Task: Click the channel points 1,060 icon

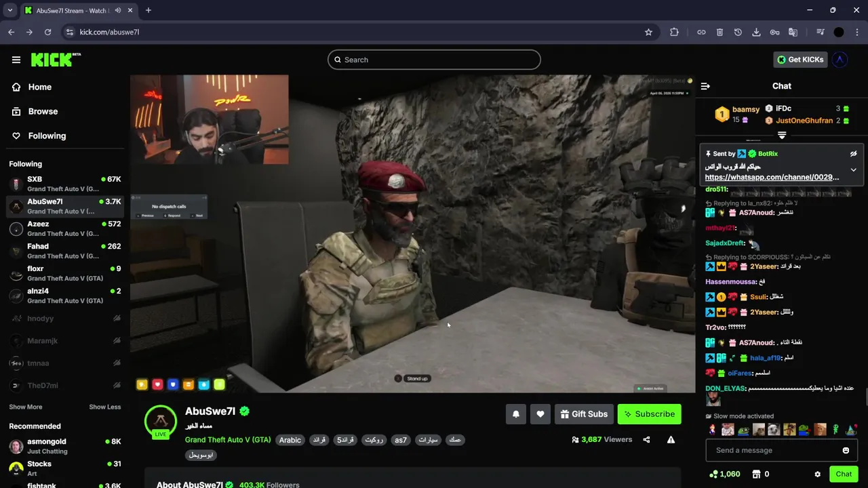Action: [713, 474]
